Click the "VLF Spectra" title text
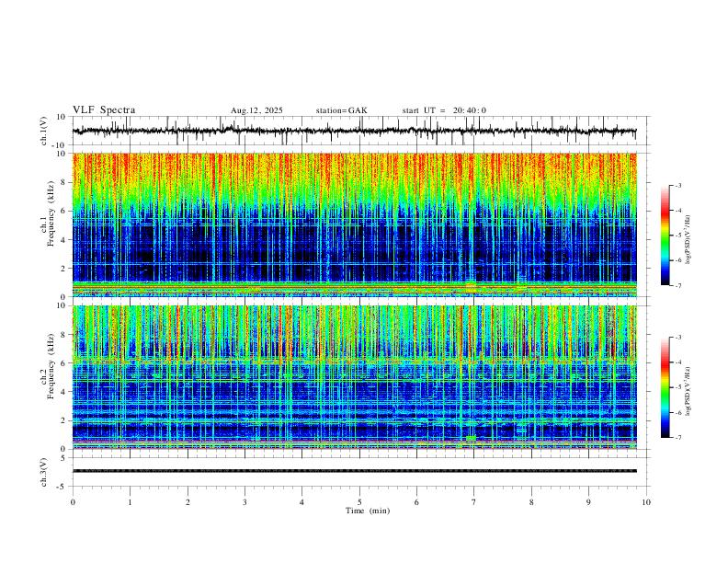 (104, 110)
